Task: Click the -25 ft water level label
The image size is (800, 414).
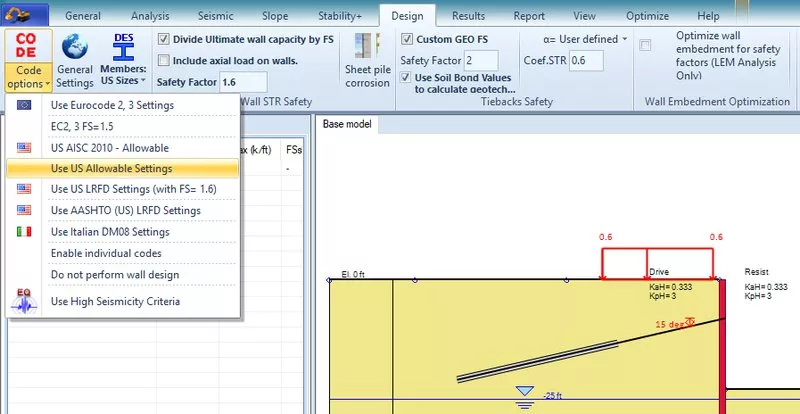Action: 553,395
